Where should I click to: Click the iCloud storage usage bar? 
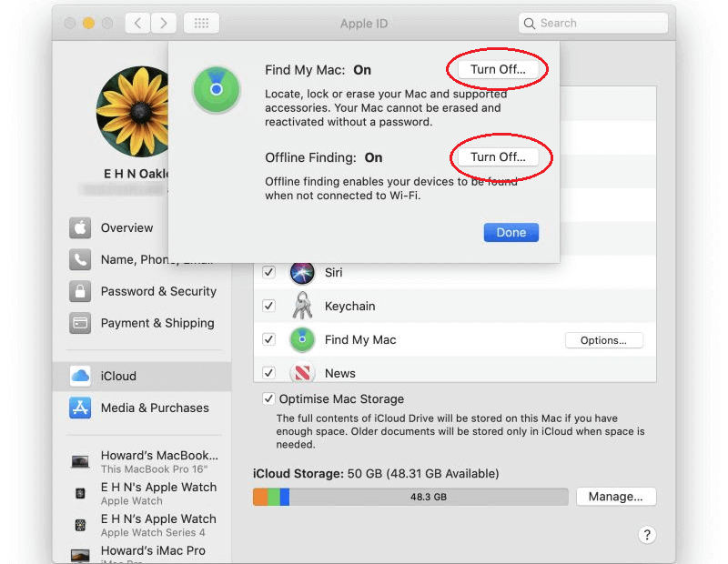click(409, 497)
